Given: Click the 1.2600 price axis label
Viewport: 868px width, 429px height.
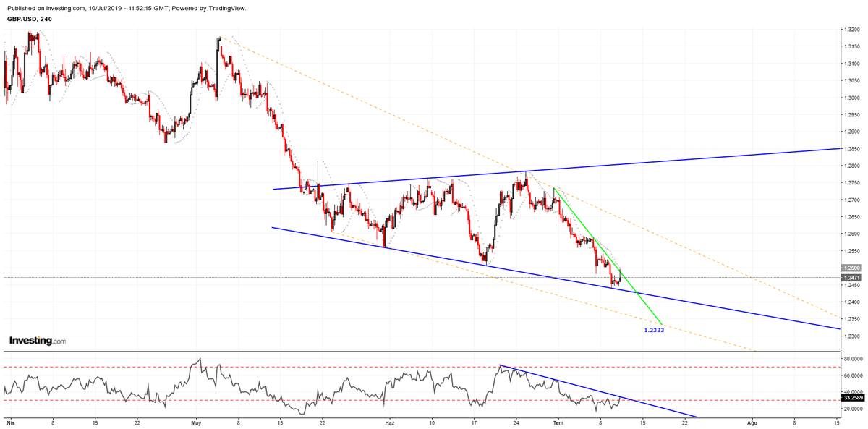Looking at the screenshot, I should point(852,234).
